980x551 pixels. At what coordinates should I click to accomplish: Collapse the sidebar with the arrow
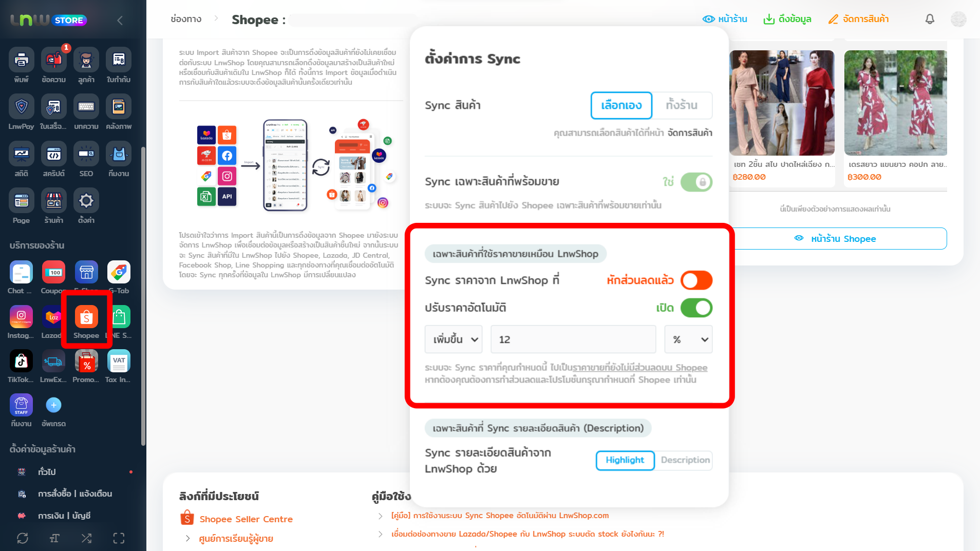pos(120,21)
